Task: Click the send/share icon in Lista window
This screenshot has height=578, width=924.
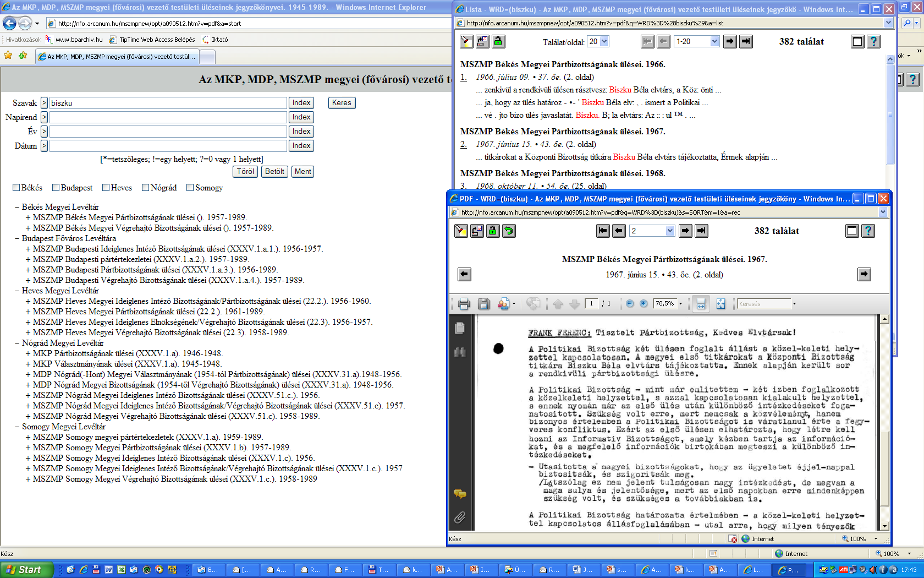Action: [482, 41]
